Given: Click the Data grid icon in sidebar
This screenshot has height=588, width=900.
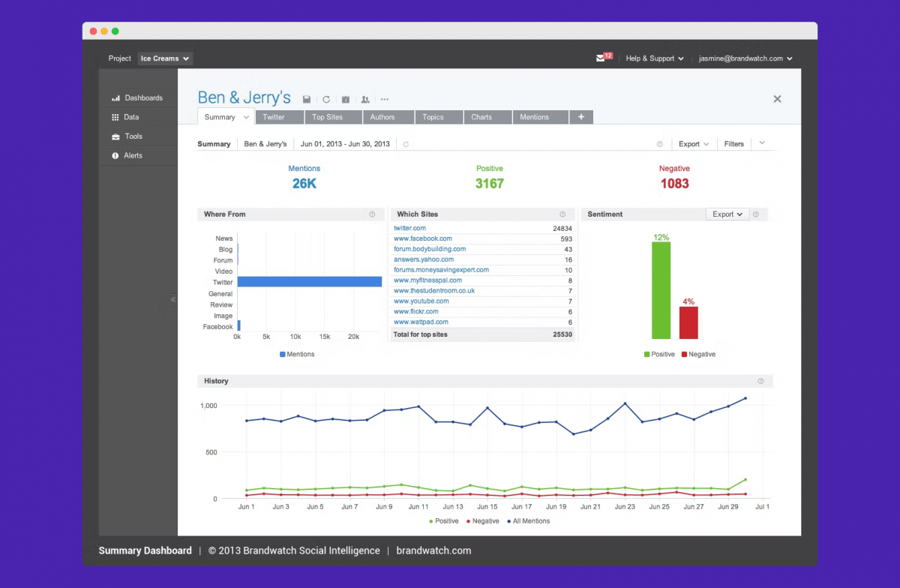Looking at the screenshot, I should pyautogui.click(x=115, y=117).
